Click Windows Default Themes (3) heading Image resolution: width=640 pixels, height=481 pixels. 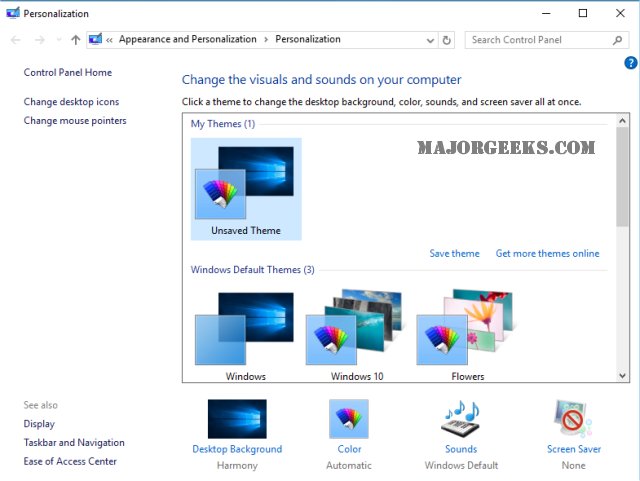253,270
